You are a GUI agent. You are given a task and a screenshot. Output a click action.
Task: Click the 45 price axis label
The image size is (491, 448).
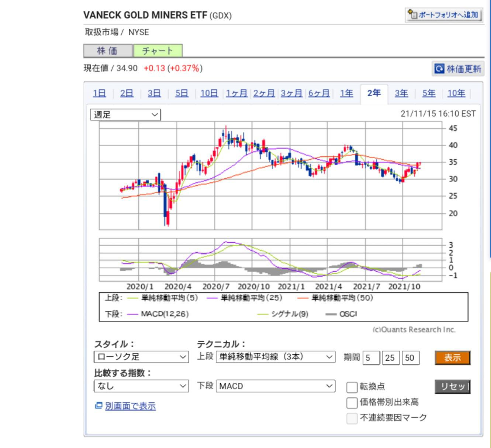[453, 128]
